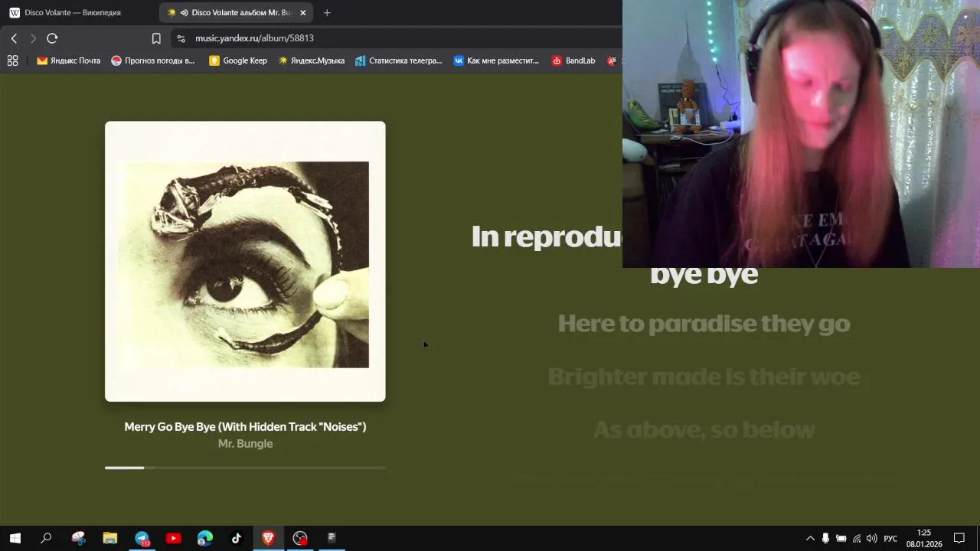
Task: Seek within the track progress bar
Action: (245, 468)
